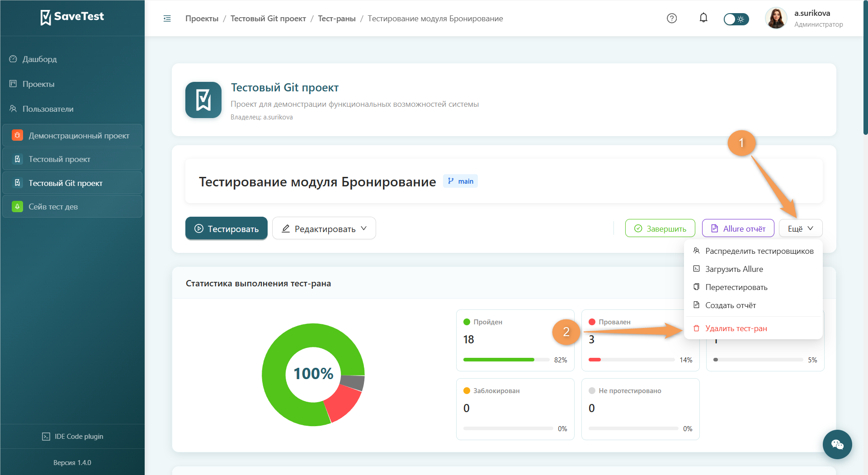
Task: Toggle the light/dark theme switch
Action: pos(736,19)
